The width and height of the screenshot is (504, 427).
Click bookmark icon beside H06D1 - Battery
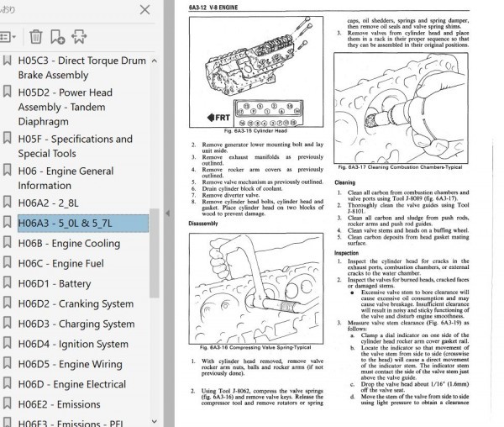[x=7, y=282]
